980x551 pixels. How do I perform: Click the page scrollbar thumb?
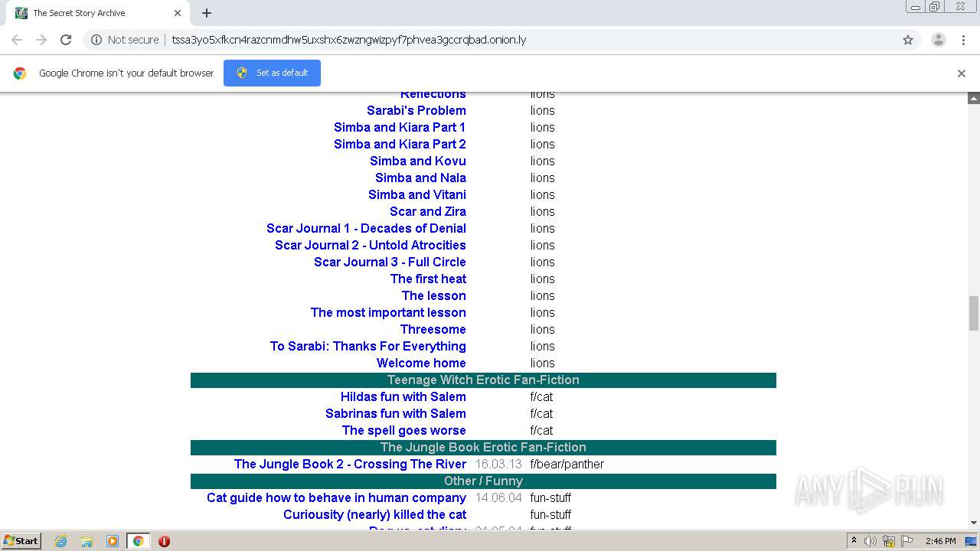click(x=974, y=313)
